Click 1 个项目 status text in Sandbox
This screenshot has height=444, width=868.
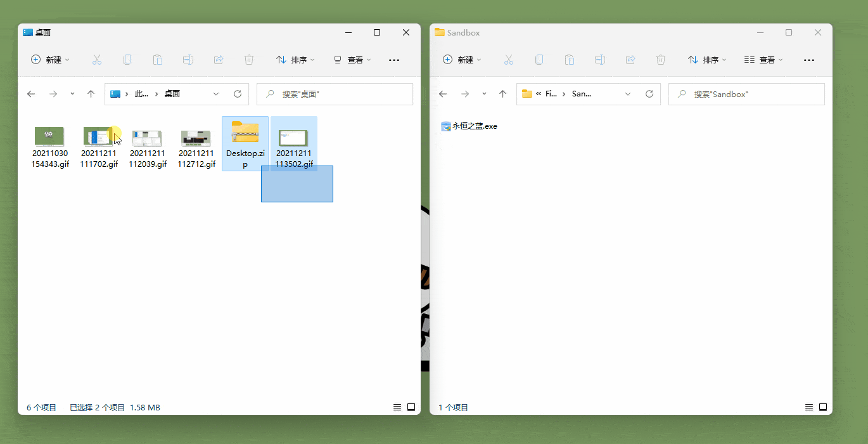[x=453, y=407]
